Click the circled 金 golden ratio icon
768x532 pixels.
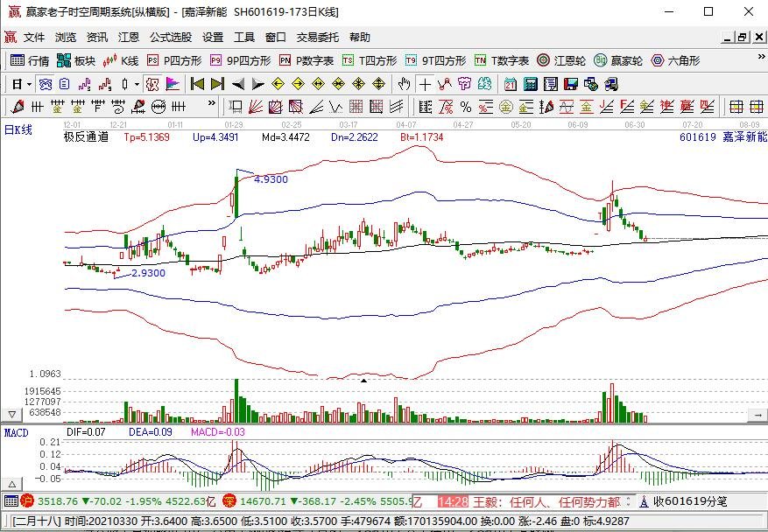tap(505, 106)
